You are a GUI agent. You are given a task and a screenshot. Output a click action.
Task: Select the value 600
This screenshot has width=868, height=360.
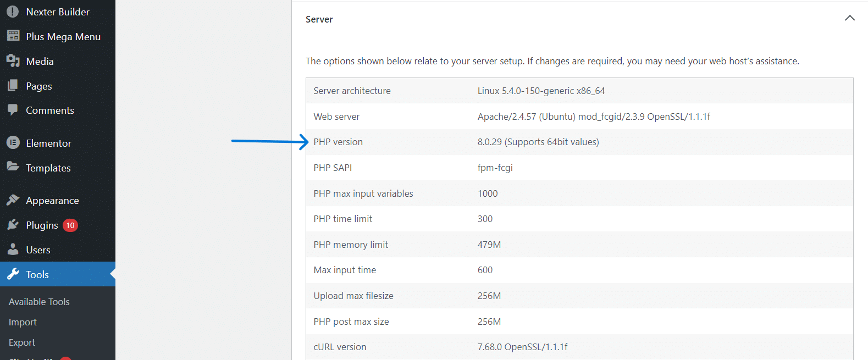pyautogui.click(x=485, y=270)
